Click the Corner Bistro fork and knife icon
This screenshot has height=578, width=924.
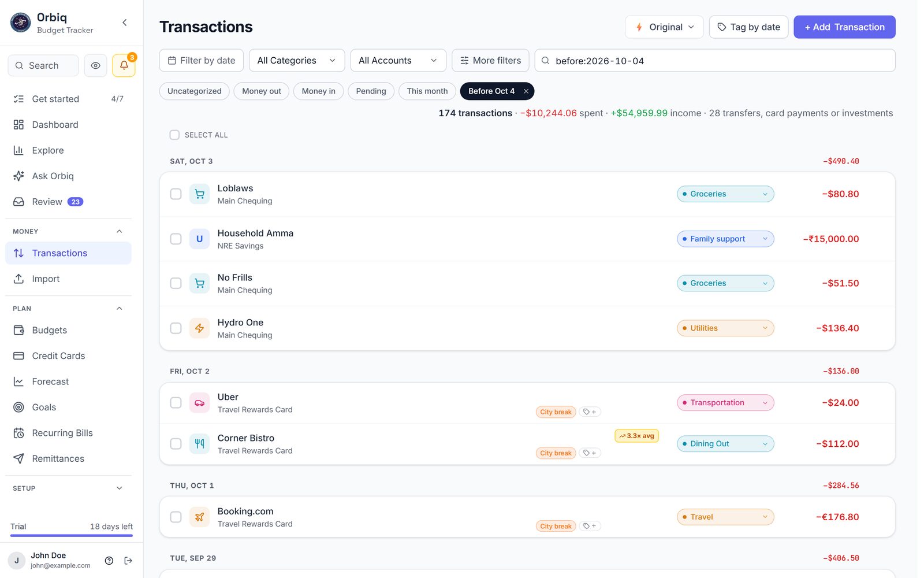(x=199, y=444)
